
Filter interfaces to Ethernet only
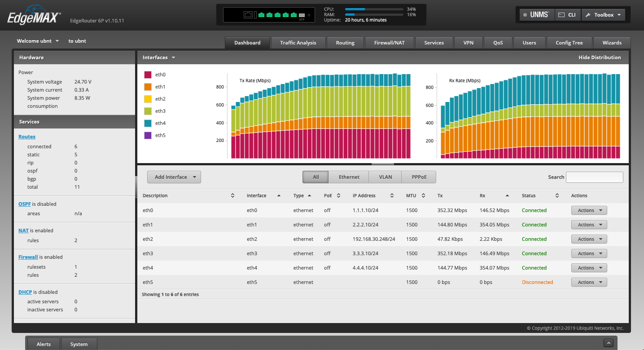pyautogui.click(x=349, y=177)
